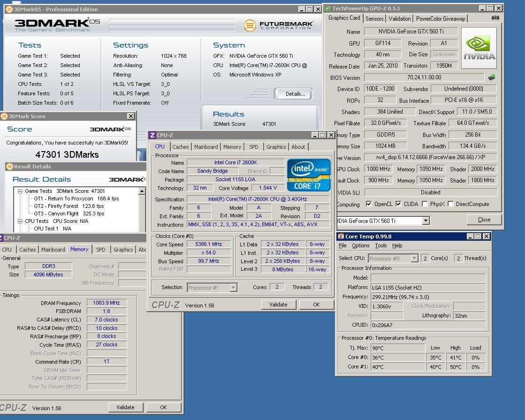The height and width of the screenshot is (420, 525).
Task: Click the GPU-Z title bar icon
Action: [328, 8]
